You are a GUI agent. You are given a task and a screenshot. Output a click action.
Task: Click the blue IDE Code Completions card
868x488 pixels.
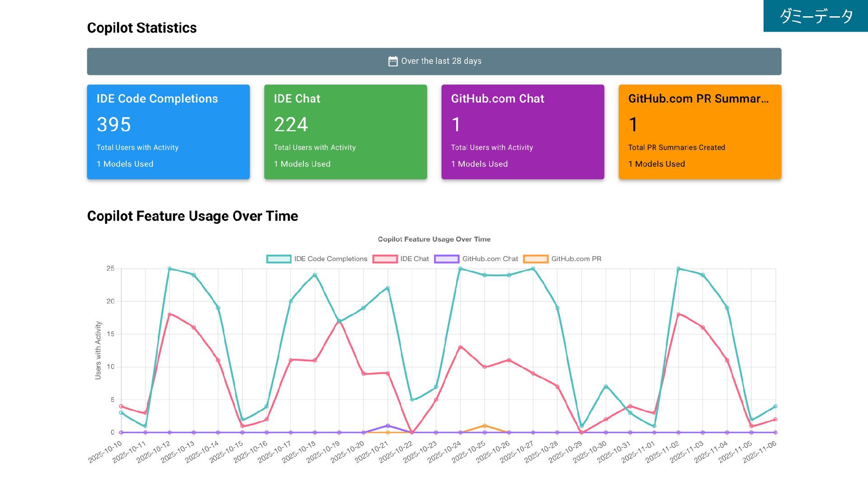pos(168,132)
